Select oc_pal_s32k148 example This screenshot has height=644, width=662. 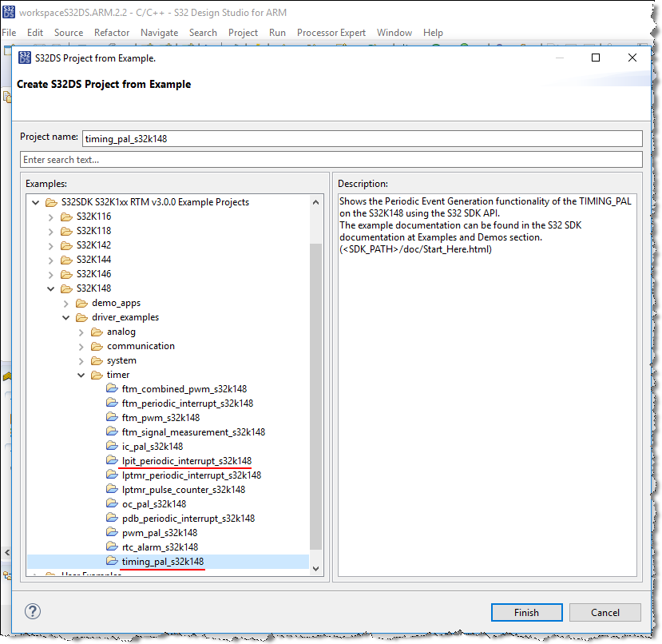pos(153,503)
